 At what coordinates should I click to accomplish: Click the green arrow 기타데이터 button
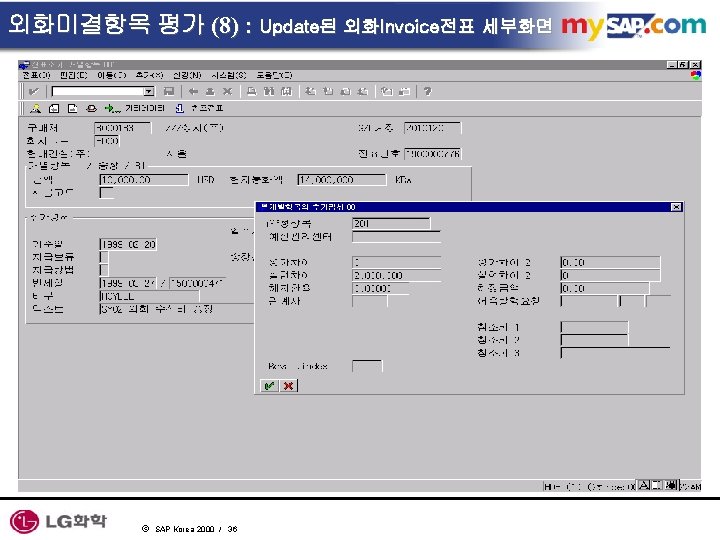[134, 108]
